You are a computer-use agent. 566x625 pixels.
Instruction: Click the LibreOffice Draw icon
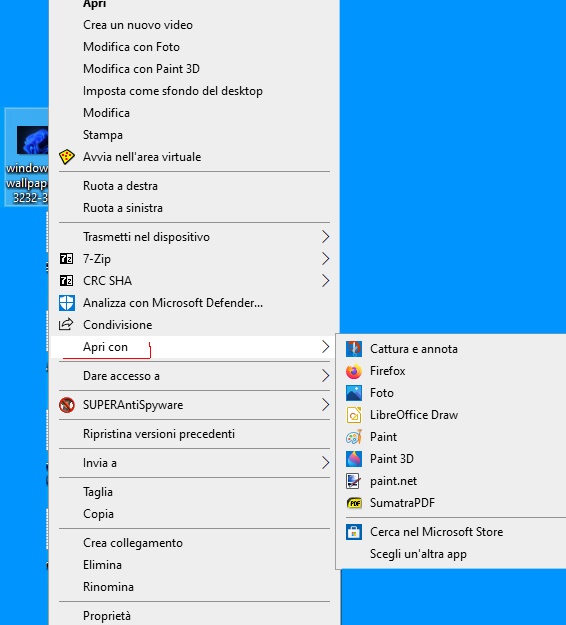click(x=354, y=415)
